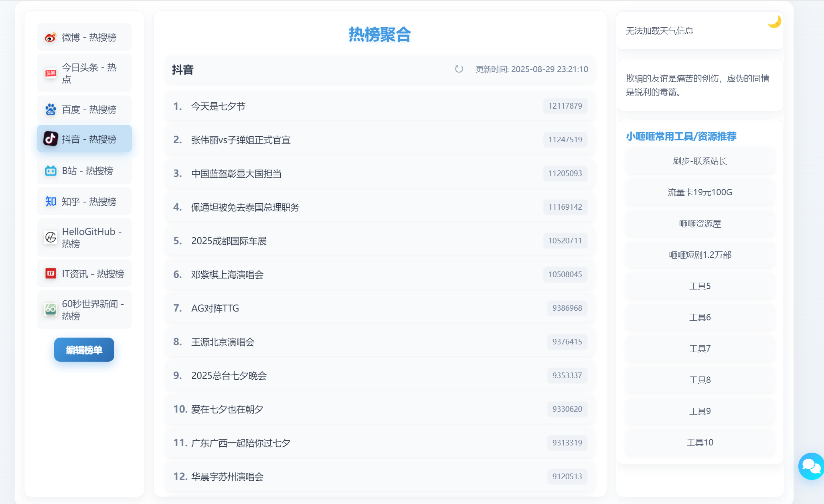Open the 刷步-联系站长 tool link
This screenshot has width=824, height=504.
700,161
